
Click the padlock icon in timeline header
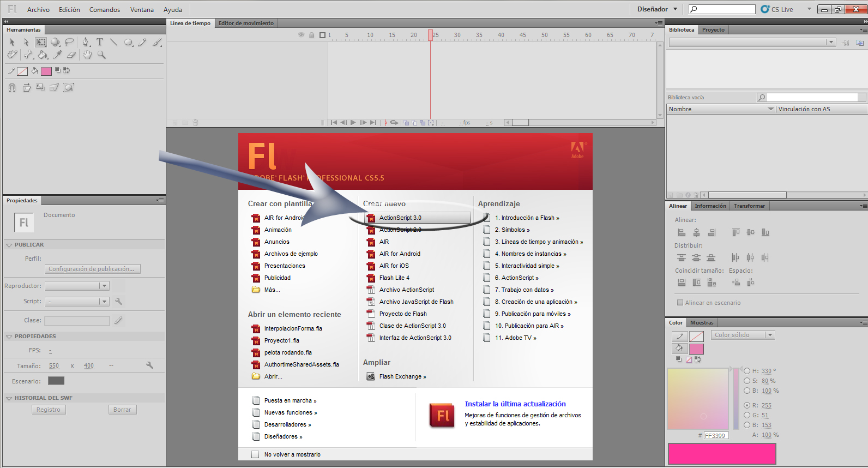point(312,35)
